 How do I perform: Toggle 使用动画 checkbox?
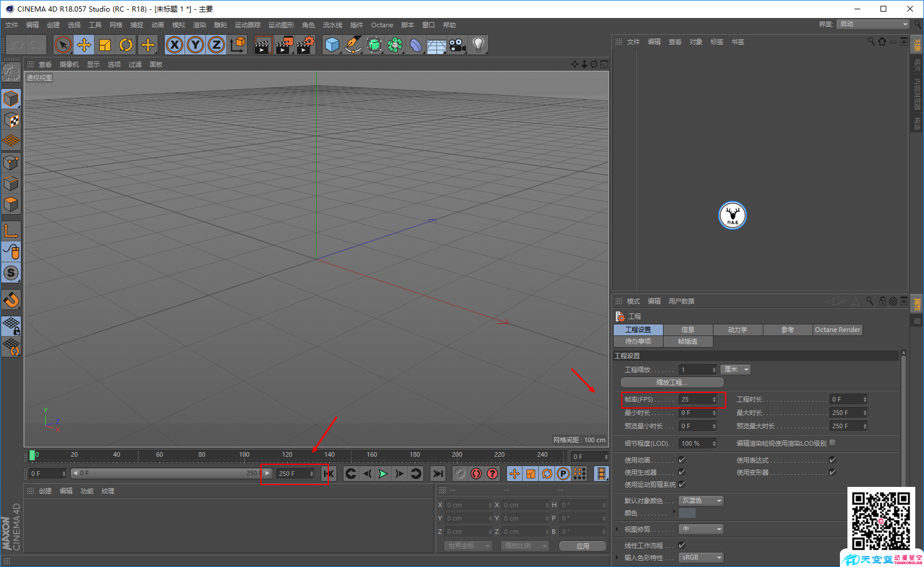click(682, 460)
